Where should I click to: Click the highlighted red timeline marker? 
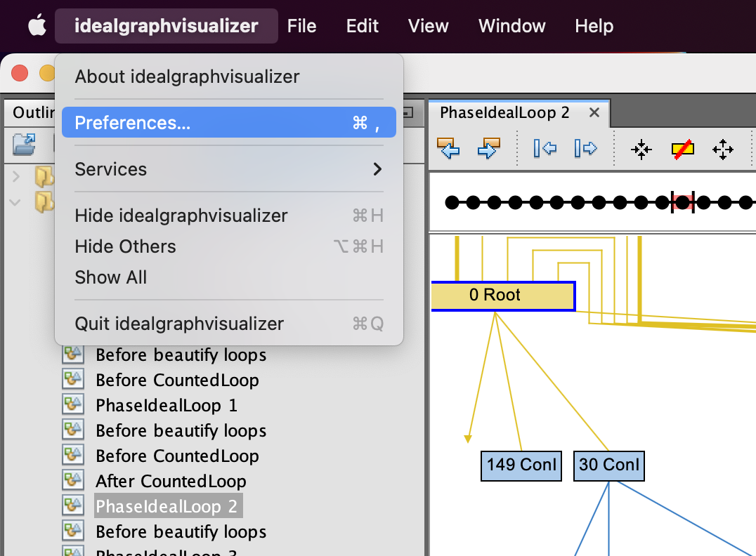point(682,203)
